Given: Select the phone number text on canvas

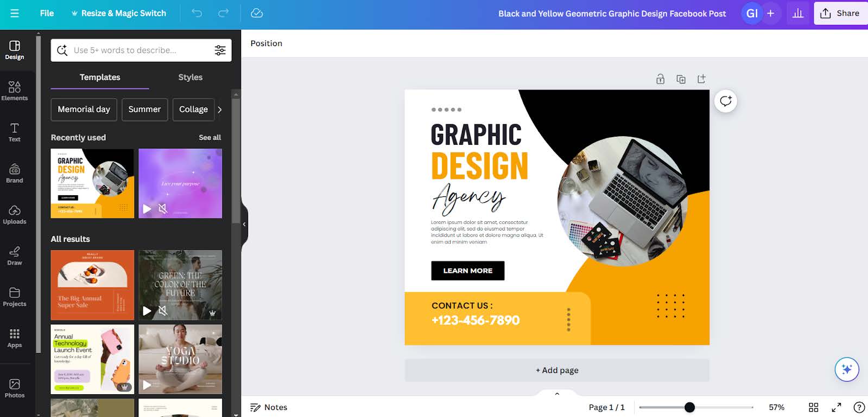Looking at the screenshot, I should point(476,320).
